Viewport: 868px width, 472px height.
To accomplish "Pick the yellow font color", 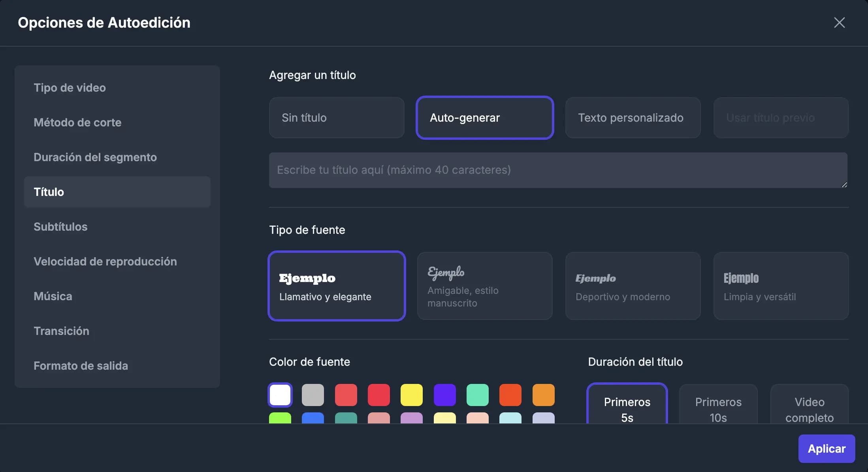I will click(x=411, y=395).
